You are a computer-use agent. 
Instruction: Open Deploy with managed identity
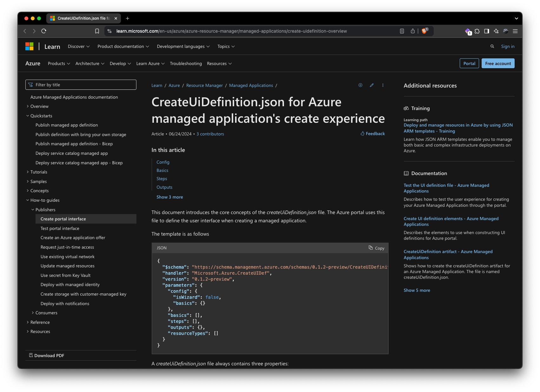coord(70,284)
